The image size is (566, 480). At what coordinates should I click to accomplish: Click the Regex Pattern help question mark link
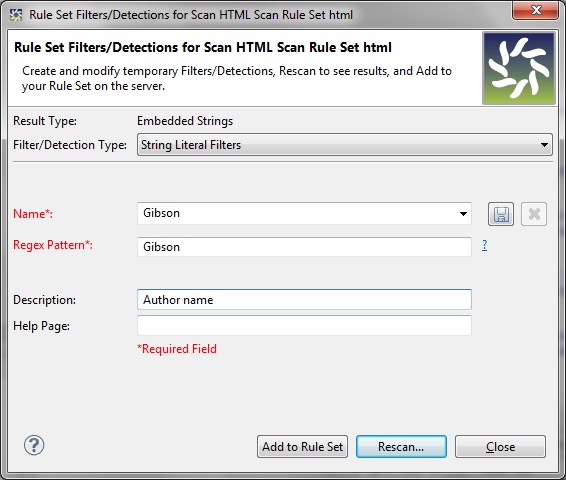click(x=484, y=245)
